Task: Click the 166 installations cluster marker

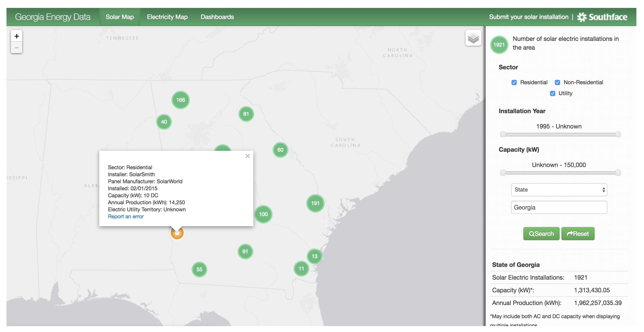Action: click(181, 100)
